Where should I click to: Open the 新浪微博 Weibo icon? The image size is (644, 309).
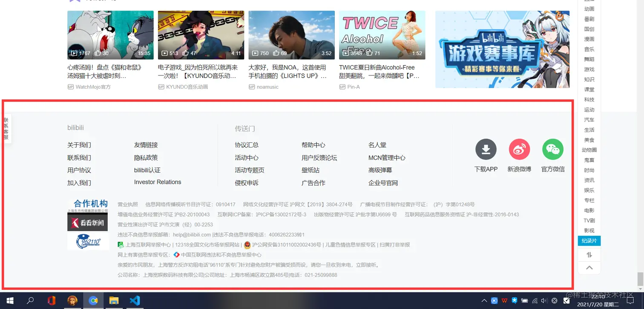tap(519, 150)
